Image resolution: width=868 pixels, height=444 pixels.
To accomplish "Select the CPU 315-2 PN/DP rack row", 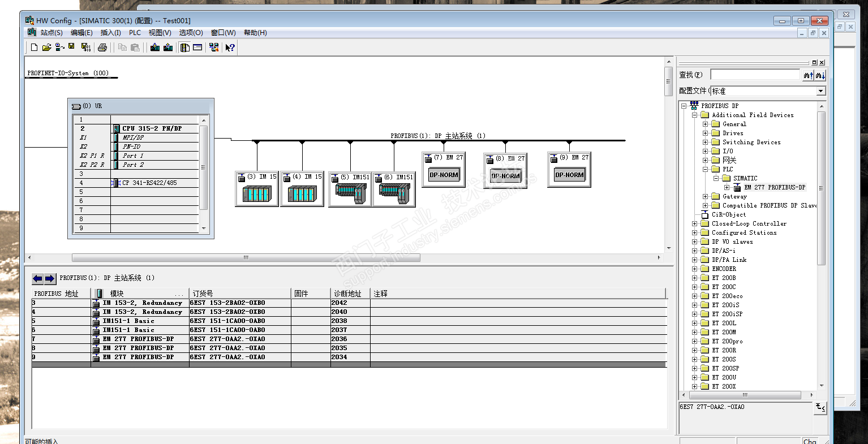I will point(137,128).
